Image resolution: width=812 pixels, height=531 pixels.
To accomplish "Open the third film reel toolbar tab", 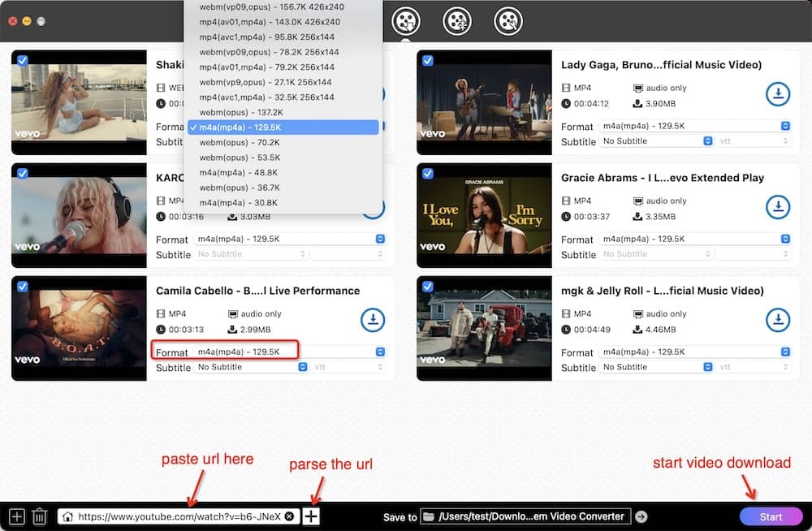I will [x=508, y=21].
